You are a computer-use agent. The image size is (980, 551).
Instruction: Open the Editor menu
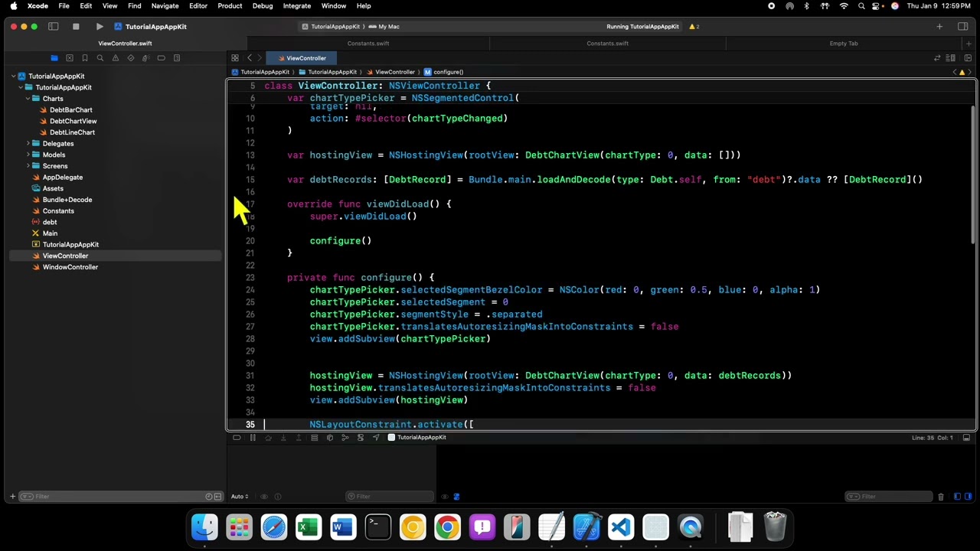click(x=198, y=6)
